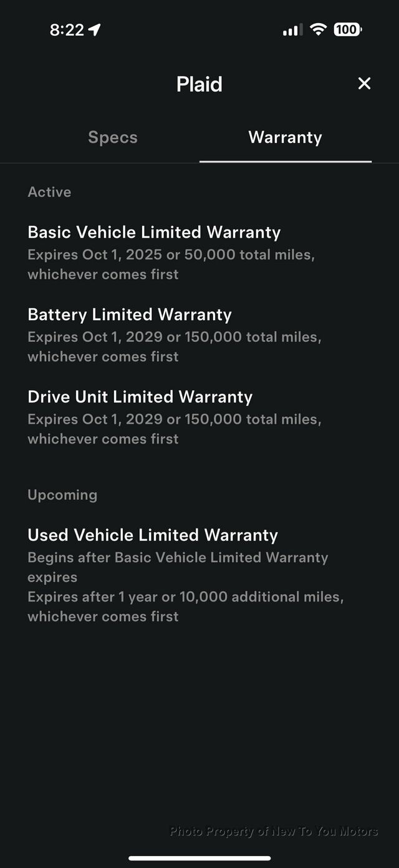The image size is (399, 868).
Task: Tap the Active section header
Action: (x=49, y=192)
